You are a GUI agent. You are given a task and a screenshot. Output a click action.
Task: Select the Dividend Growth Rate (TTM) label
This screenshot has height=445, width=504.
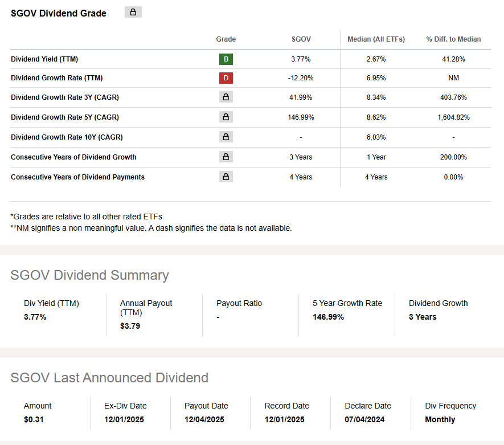57,78
